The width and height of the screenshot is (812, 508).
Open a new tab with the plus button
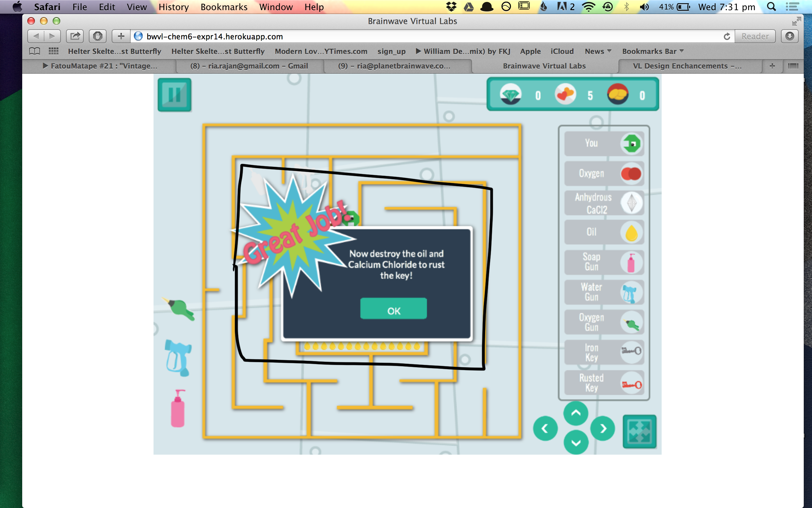click(x=772, y=66)
